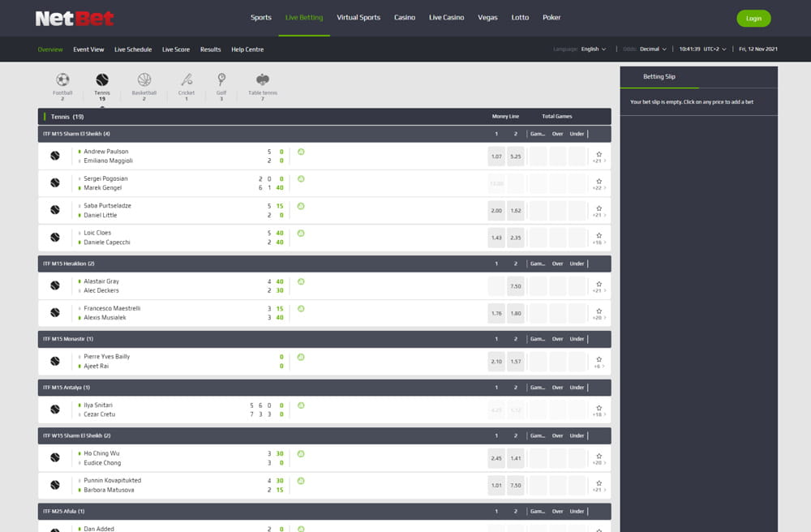Open live tracker for Francesco Maestrelli match
Image resolution: width=811 pixels, height=532 pixels.
click(x=301, y=309)
